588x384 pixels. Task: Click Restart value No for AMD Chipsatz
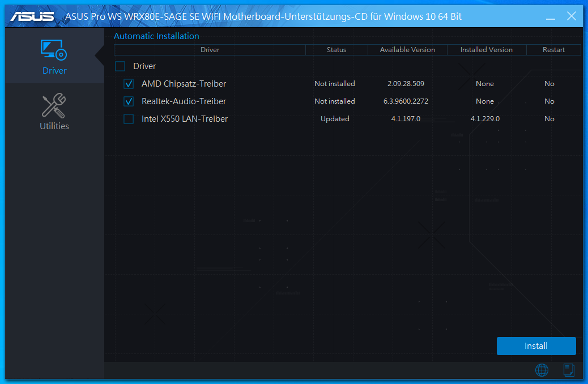(549, 84)
